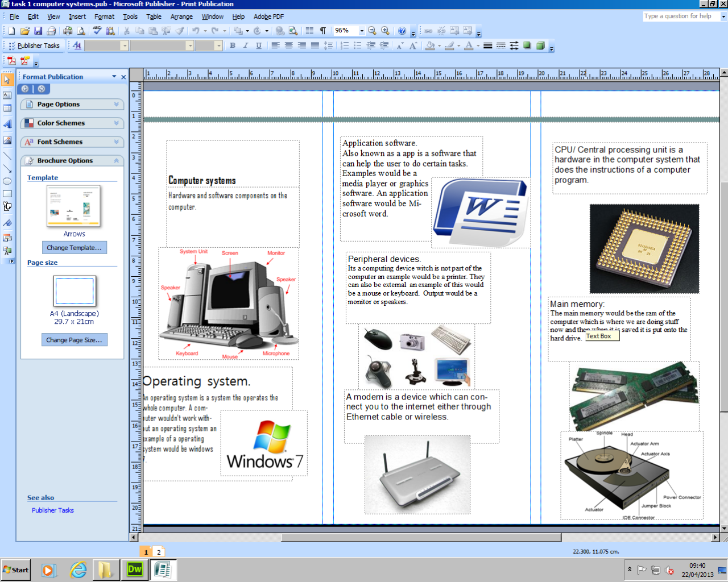The image size is (728, 582).
Task: Collapse the Brochure Options section
Action: tap(72, 160)
